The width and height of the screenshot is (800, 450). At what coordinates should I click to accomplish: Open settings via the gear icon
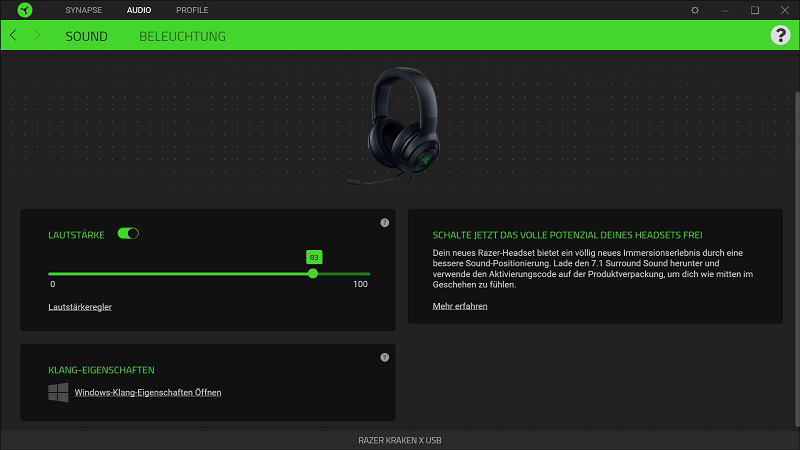(x=695, y=10)
